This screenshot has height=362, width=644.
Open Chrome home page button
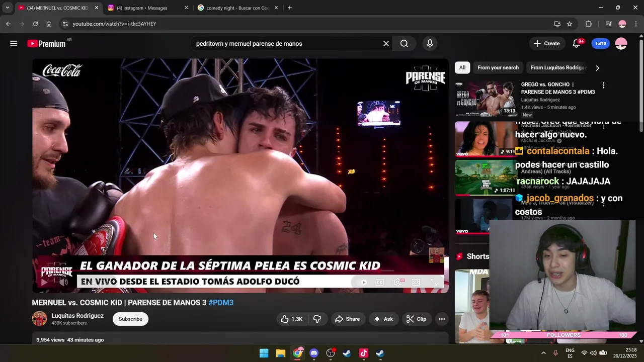coord(49,24)
